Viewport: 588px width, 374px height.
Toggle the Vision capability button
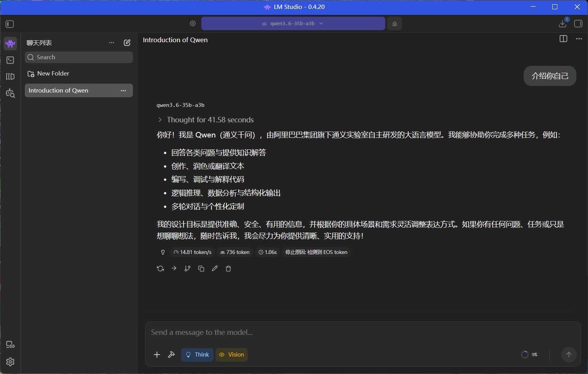coord(231,355)
